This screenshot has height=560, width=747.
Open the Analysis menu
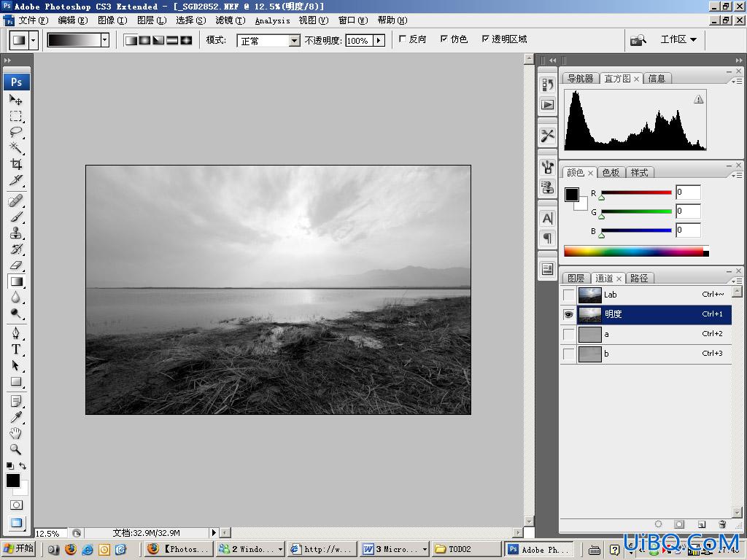(x=272, y=20)
